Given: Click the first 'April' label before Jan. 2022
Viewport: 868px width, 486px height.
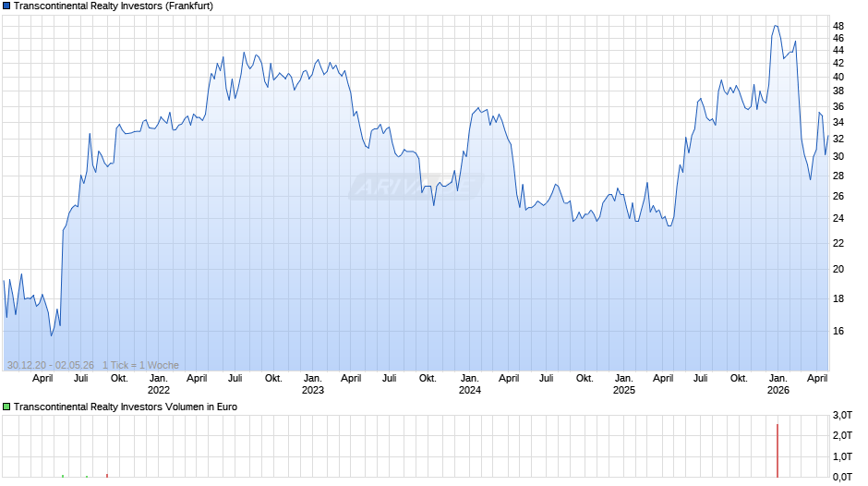Looking at the screenshot, I should point(42,379).
